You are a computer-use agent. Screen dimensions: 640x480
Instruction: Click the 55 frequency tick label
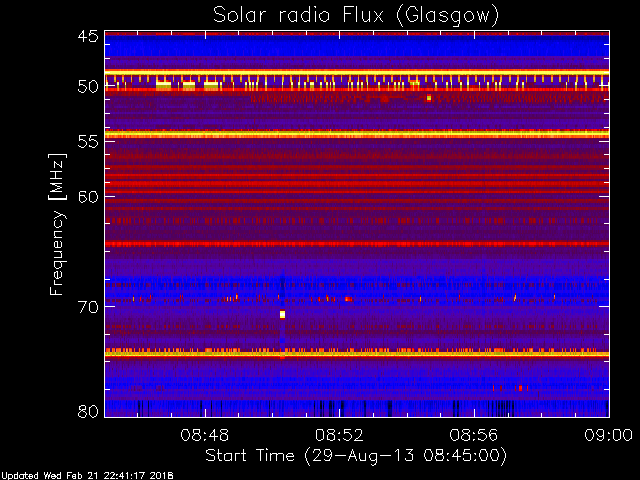[x=88, y=142]
